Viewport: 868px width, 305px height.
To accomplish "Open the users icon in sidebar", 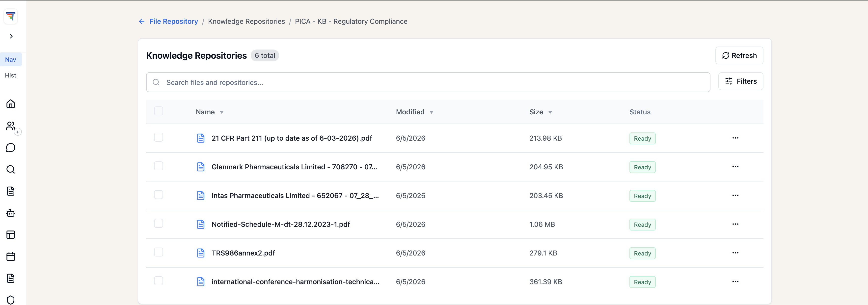I will coord(11,126).
